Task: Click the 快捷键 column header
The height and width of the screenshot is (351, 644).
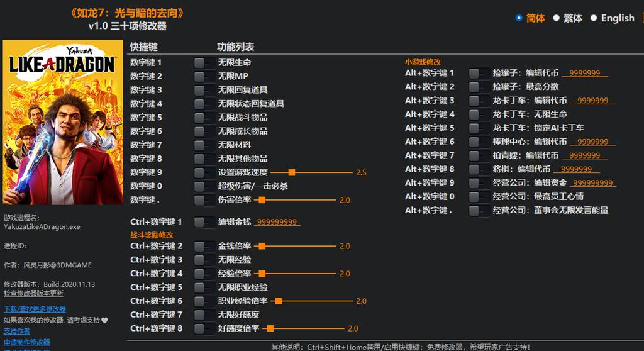Action: pos(144,47)
